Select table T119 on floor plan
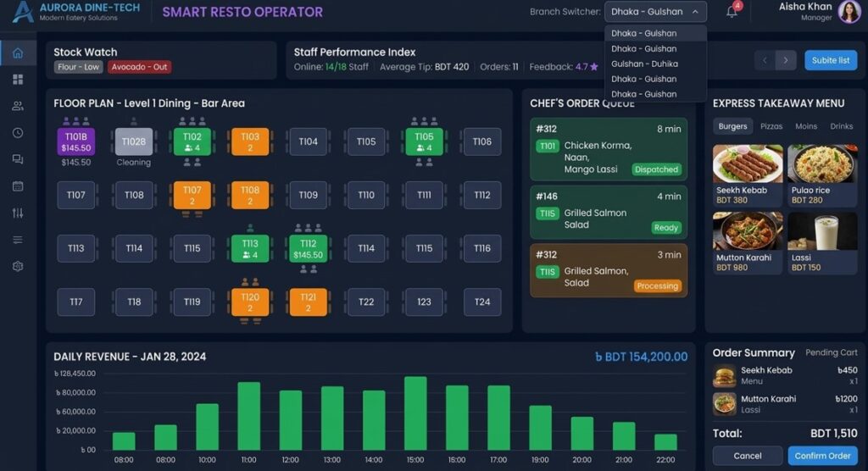Image resolution: width=868 pixels, height=471 pixels. pyautogui.click(x=192, y=302)
